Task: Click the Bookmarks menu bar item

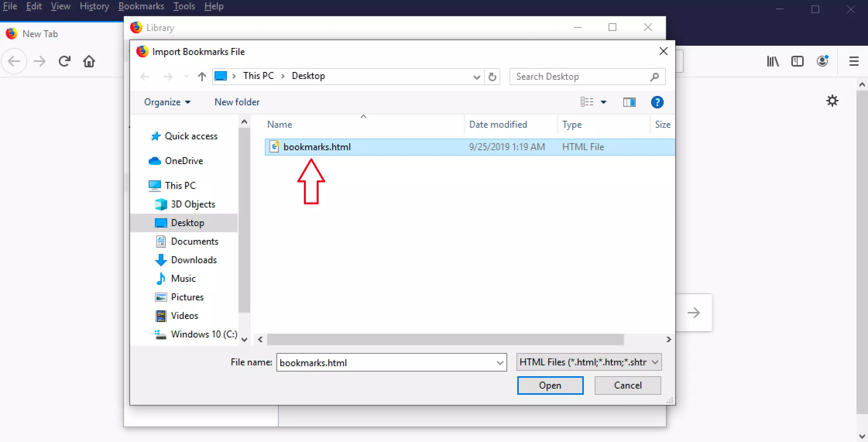Action: click(141, 6)
